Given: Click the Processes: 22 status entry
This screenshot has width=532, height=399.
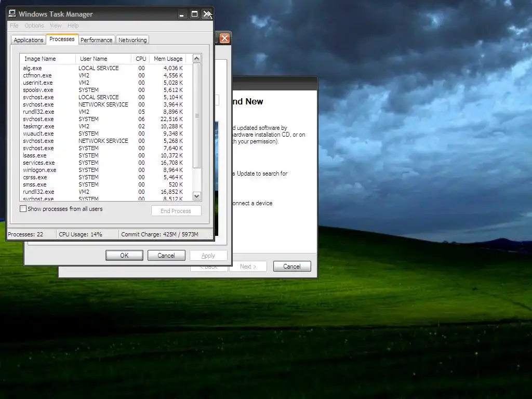Looking at the screenshot, I should point(32,234).
